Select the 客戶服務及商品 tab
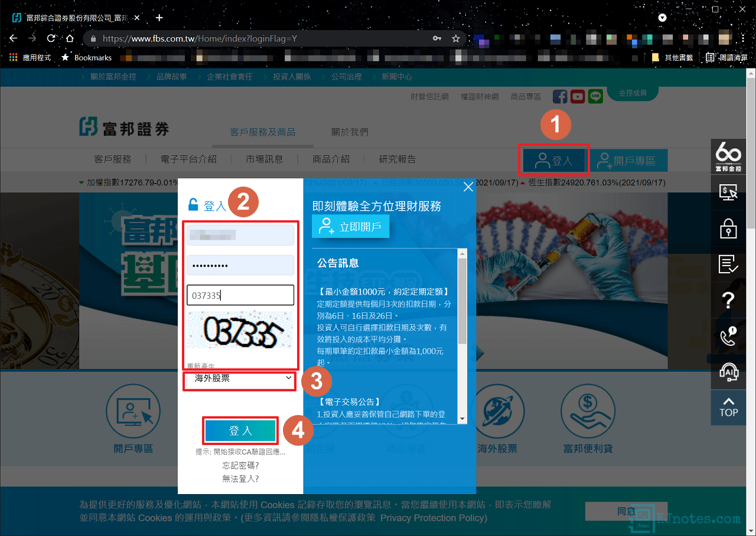Viewport: 756px width, 536px height. click(x=262, y=132)
